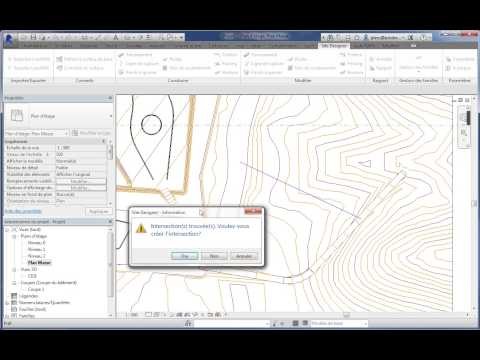Click Modifier button for Remplacements visibilité row
The image size is (480, 360).
pyautogui.click(x=80, y=181)
